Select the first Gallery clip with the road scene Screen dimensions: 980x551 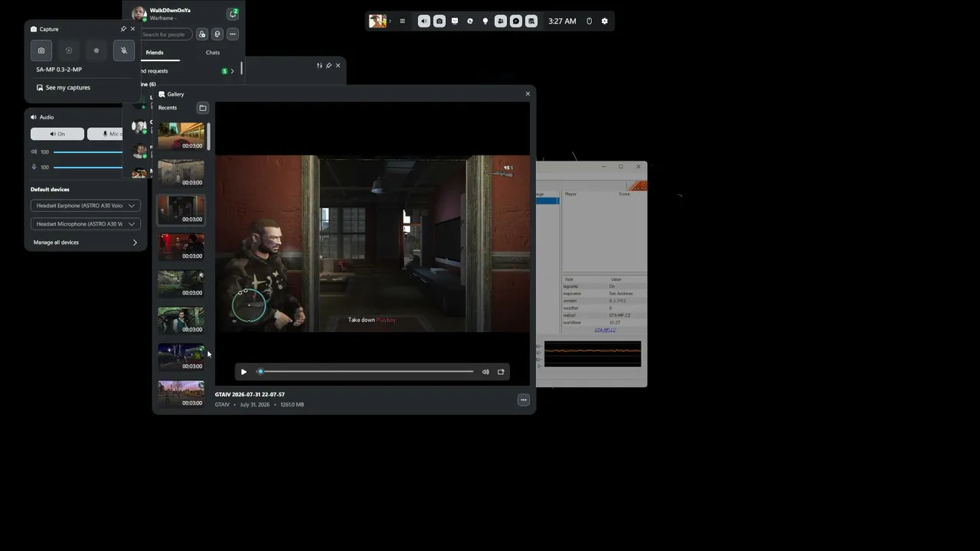click(181, 136)
